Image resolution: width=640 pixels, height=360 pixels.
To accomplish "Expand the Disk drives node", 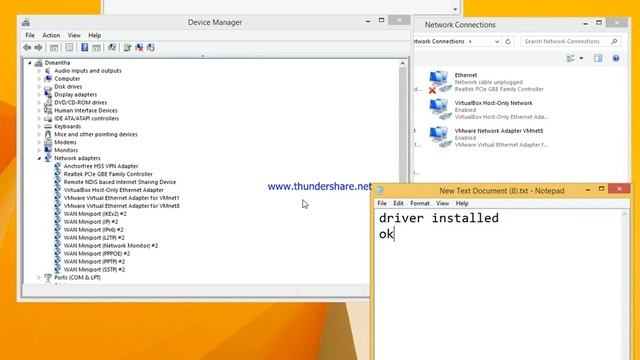I will pos(39,87).
